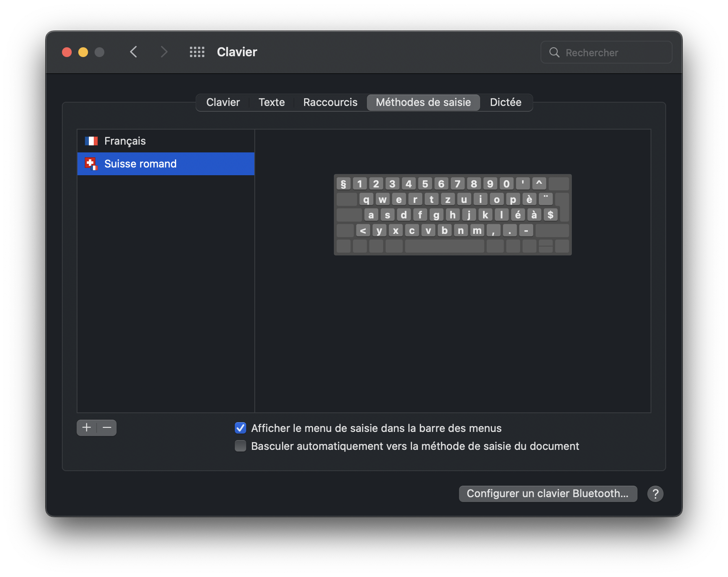Click the search magnifier icon
Screen dimensions: 728x577
pyautogui.click(x=554, y=53)
